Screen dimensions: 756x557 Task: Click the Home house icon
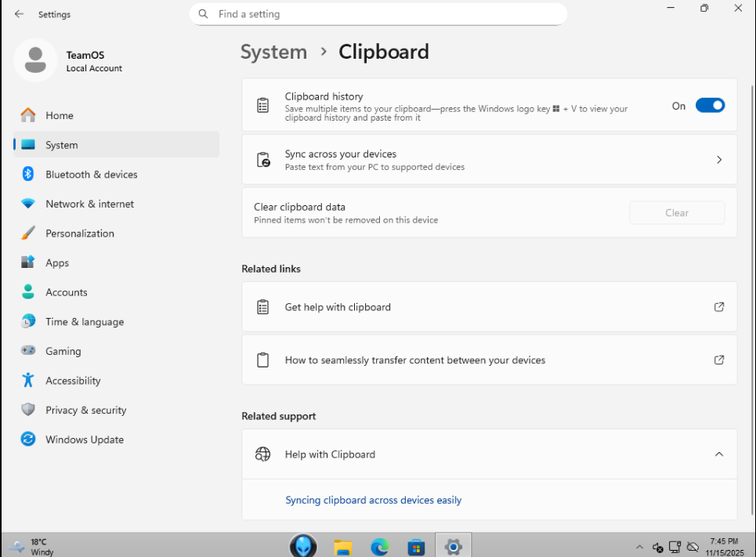click(x=28, y=115)
